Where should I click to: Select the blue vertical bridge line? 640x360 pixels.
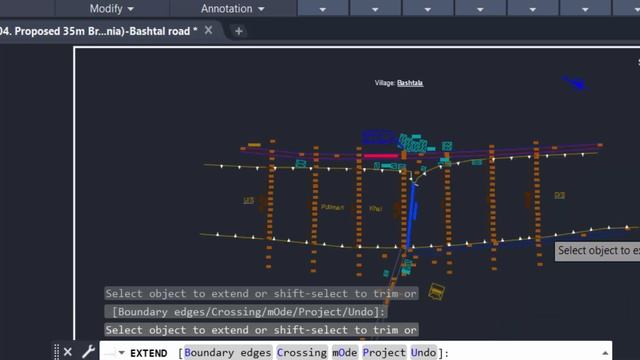[x=411, y=215]
